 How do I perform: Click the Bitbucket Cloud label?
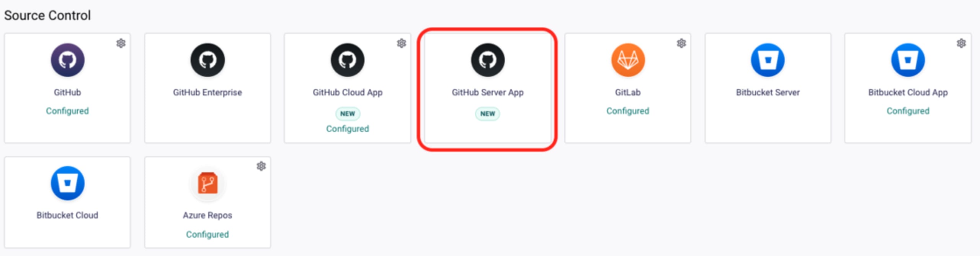pyautogui.click(x=67, y=215)
